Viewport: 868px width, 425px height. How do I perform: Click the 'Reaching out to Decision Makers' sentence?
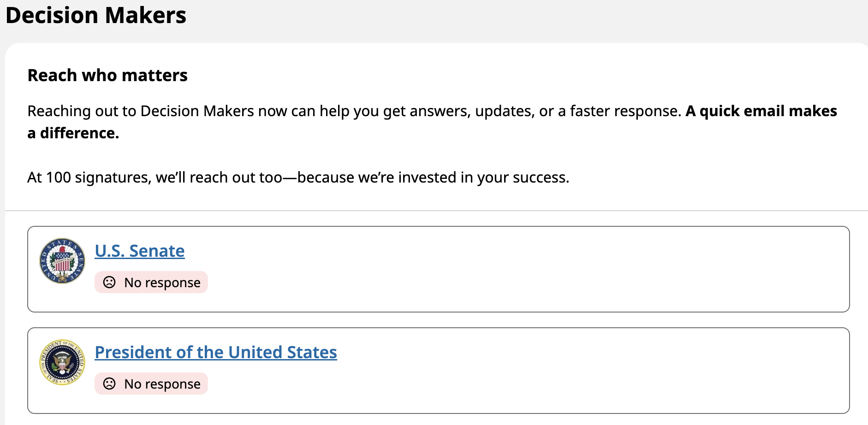point(354,111)
